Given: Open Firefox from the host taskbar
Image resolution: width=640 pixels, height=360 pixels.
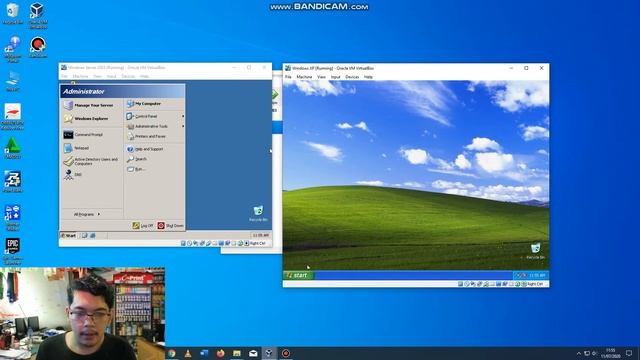Looking at the screenshot, I should (x=220, y=353).
